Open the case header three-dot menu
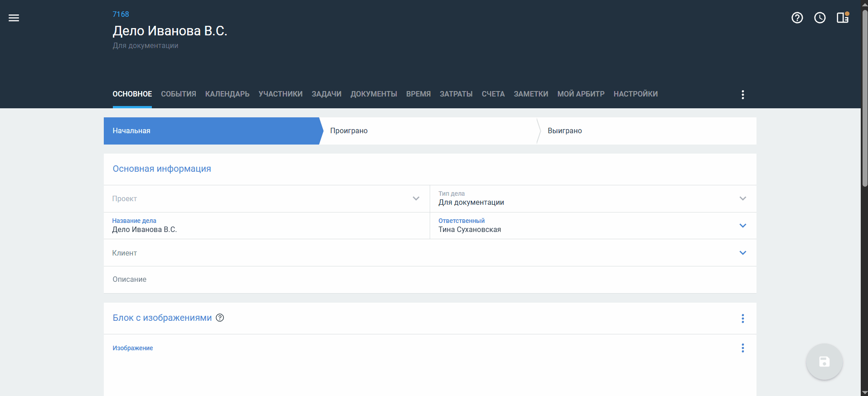 tap(742, 95)
